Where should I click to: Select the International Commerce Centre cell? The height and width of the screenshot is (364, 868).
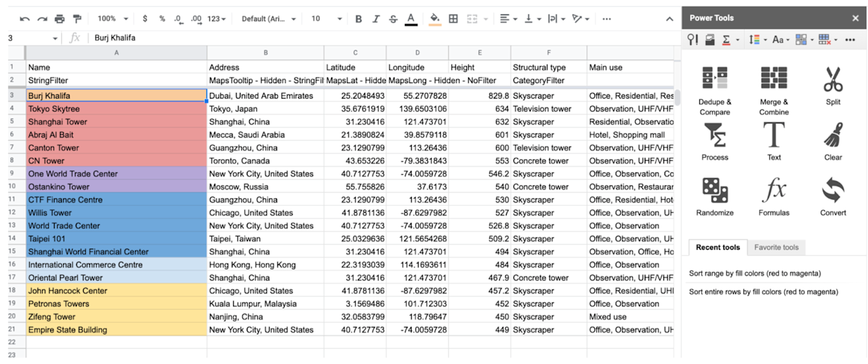tap(117, 265)
